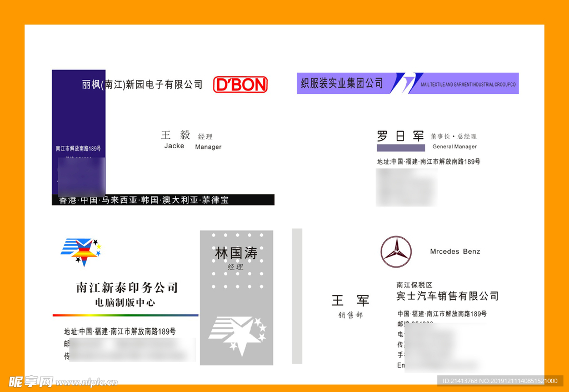The width and height of the screenshot is (569, 392).
Task: Select the name 罗日军 text
Action: click(400, 136)
